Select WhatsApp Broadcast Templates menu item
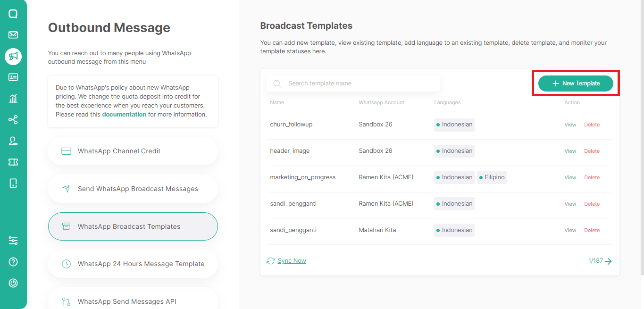The height and width of the screenshot is (309, 644). [x=133, y=226]
